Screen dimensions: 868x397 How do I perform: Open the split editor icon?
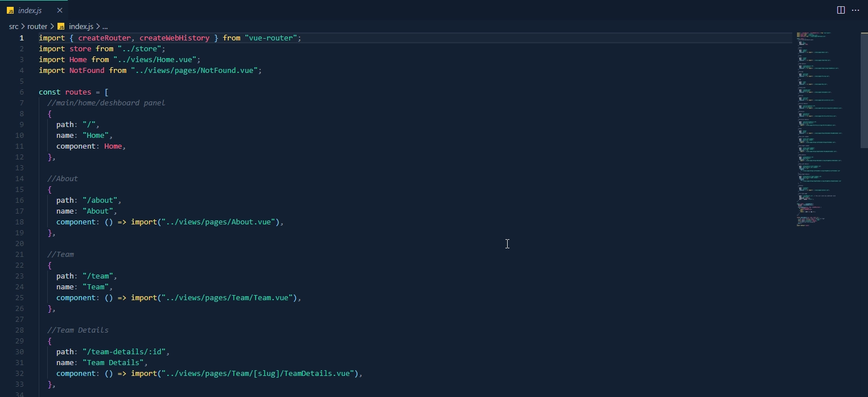[841, 10]
